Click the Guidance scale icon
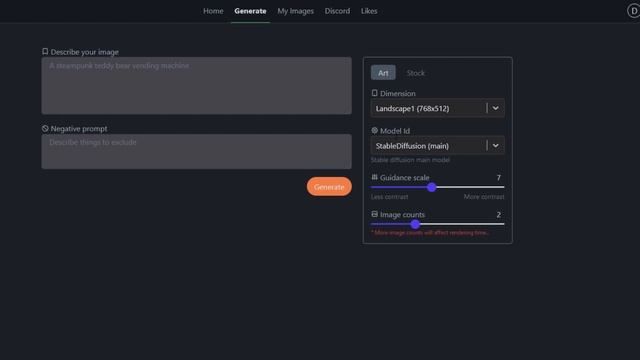 tap(374, 177)
